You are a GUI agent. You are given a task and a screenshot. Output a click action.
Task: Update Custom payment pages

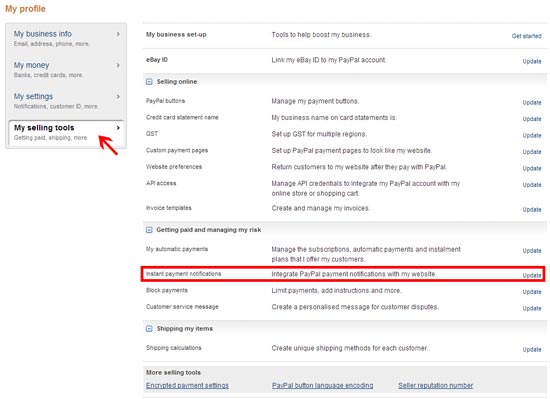(532, 152)
